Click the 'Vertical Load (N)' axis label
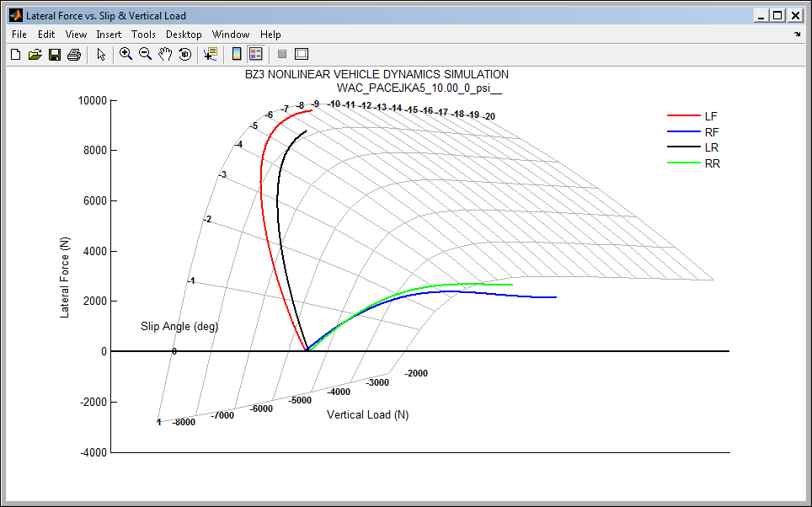The image size is (812, 507). [x=368, y=415]
